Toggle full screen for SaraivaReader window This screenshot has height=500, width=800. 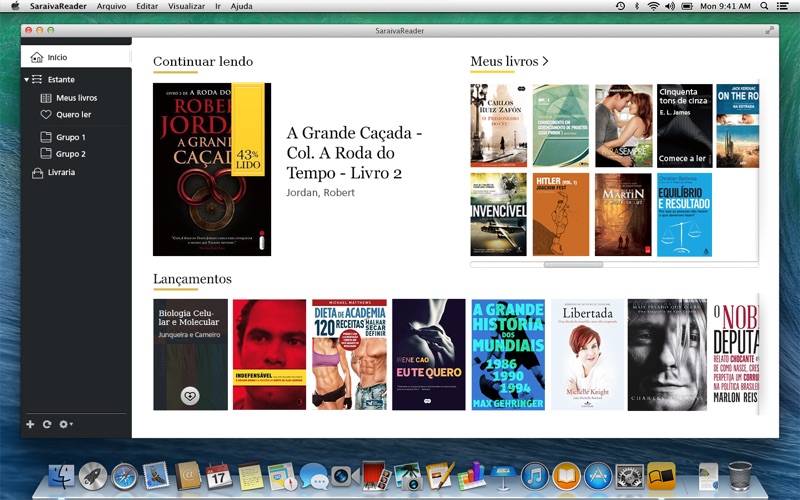pyautogui.click(x=769, y=31)
